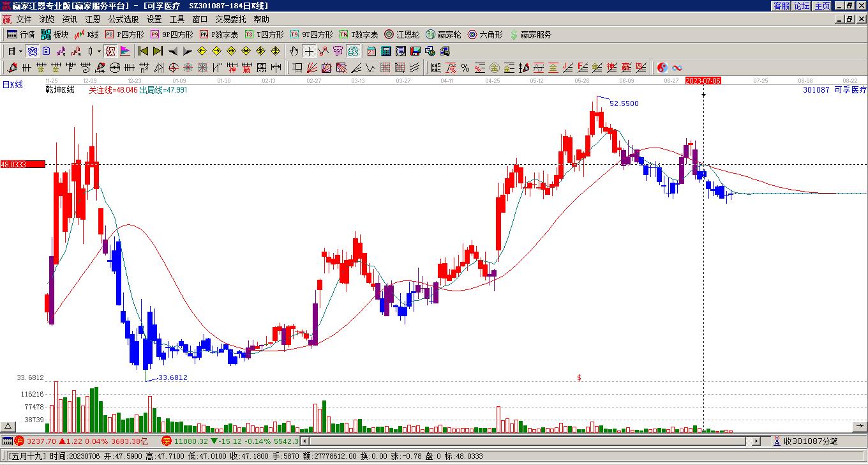The width and height of the screenshot is (868, 465).
Task: Select the hand pan tool
Action: click(294, 51)
